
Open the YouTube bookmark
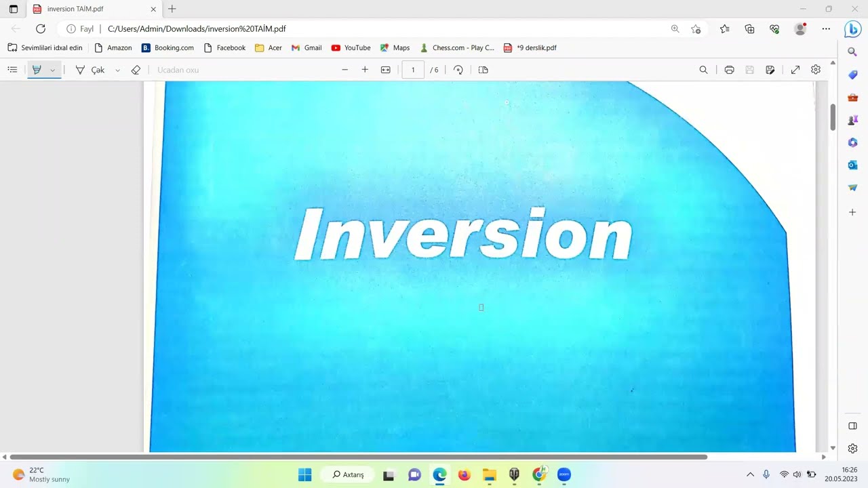coord(351,47)
